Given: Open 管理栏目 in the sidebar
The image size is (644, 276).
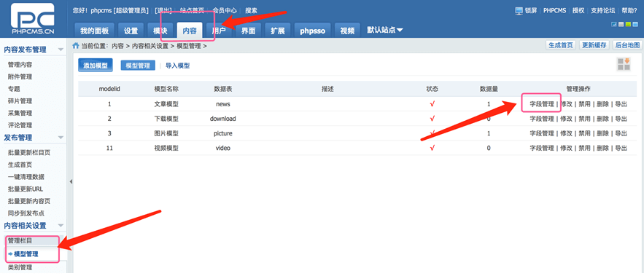Looking at the screenshot, I should click(x=20, y=240).
